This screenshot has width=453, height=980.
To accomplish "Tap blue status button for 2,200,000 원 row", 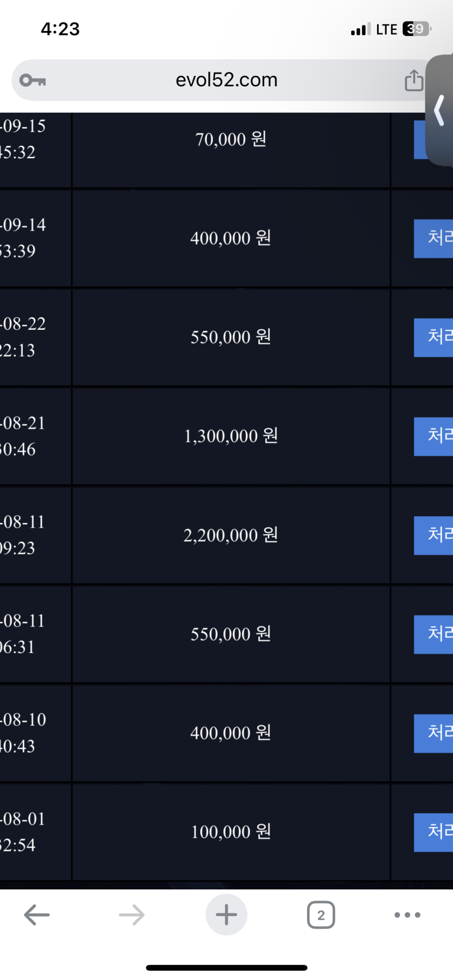I will (x=433, y=535).
